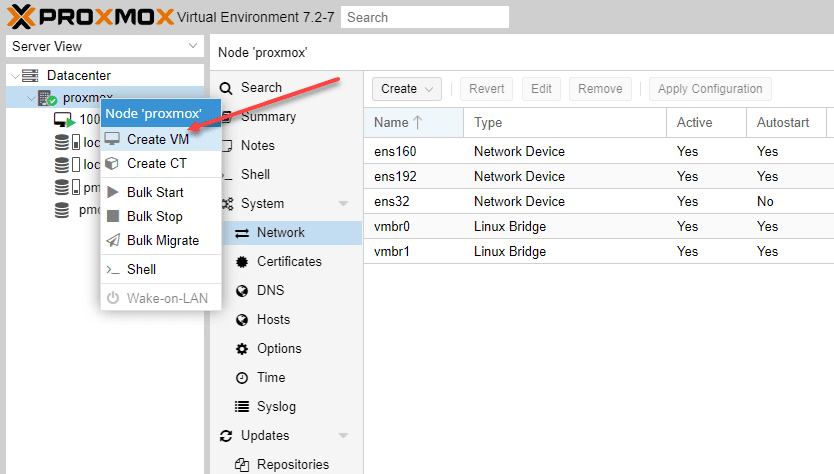Select Create CT in context menu

156,163
